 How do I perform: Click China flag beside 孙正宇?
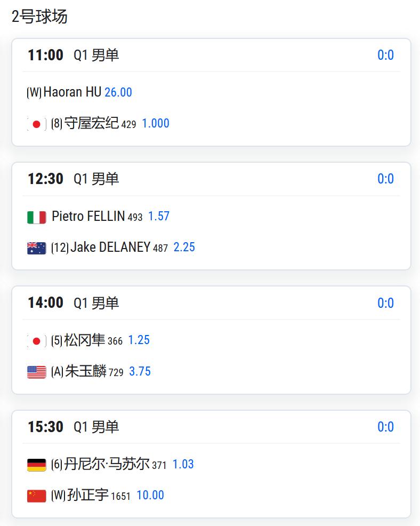36,496
